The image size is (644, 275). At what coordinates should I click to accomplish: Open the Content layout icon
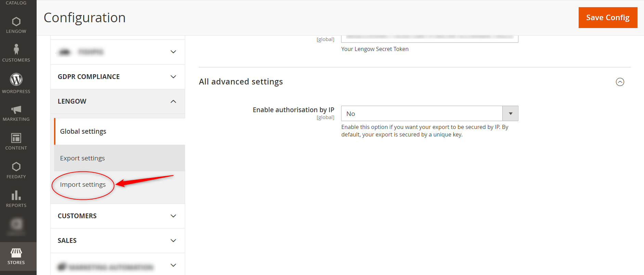(16, 138)
